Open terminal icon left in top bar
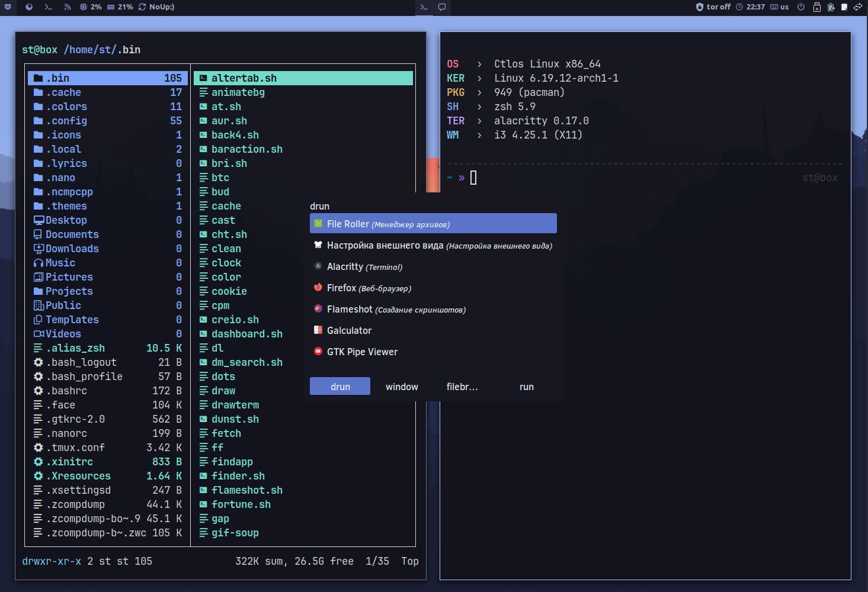 pos(49,7)
